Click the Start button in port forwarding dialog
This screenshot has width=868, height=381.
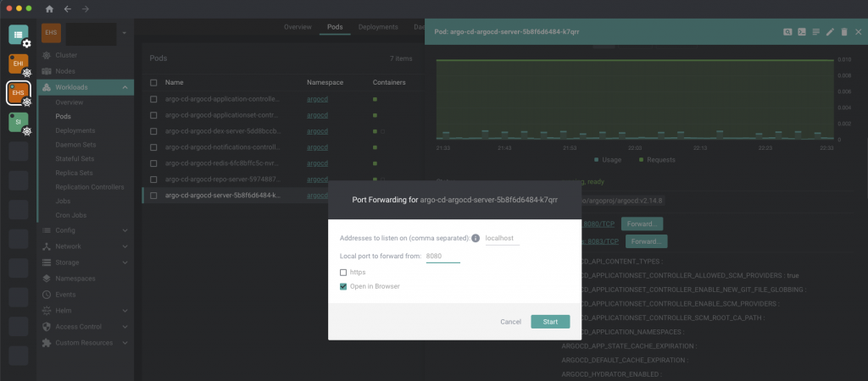[550, 322]
